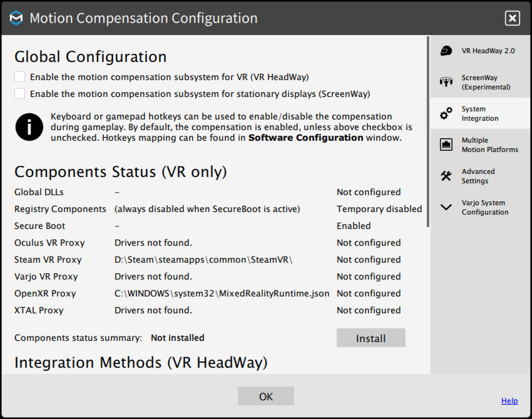Click the 'Varjo VR Proxy' label
The height and width of the screenshot is (419, 532).
pyautogui.click(x=46, y=276)
